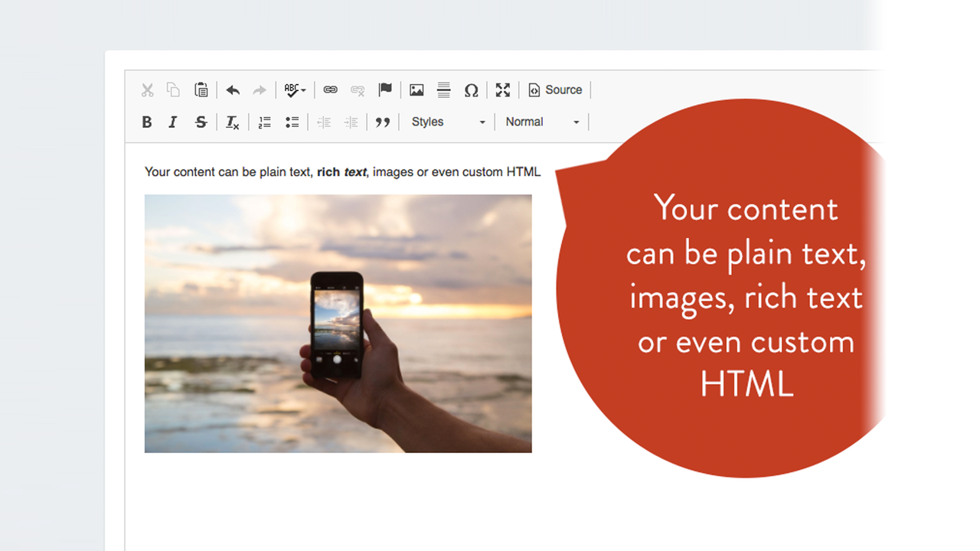This screenshot has height=551, width=980.
Task: Toggle bold formatting
Action: point(146,122)
